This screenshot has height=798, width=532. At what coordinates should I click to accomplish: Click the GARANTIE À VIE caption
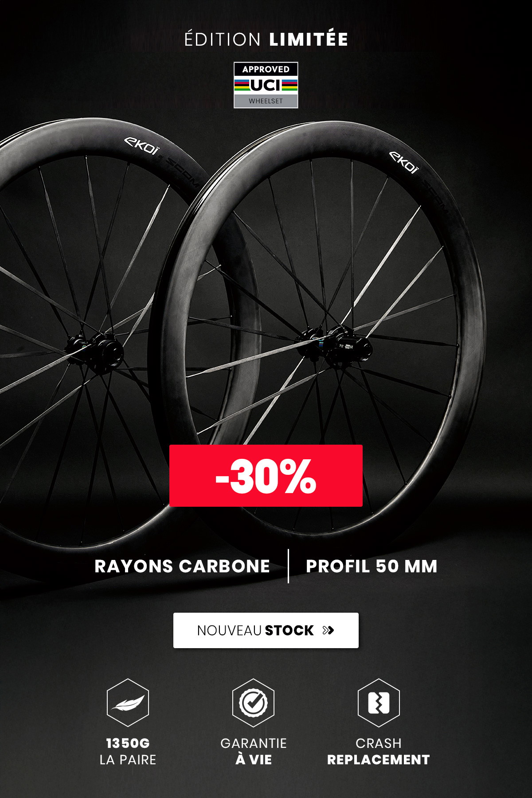pos(254,751)
